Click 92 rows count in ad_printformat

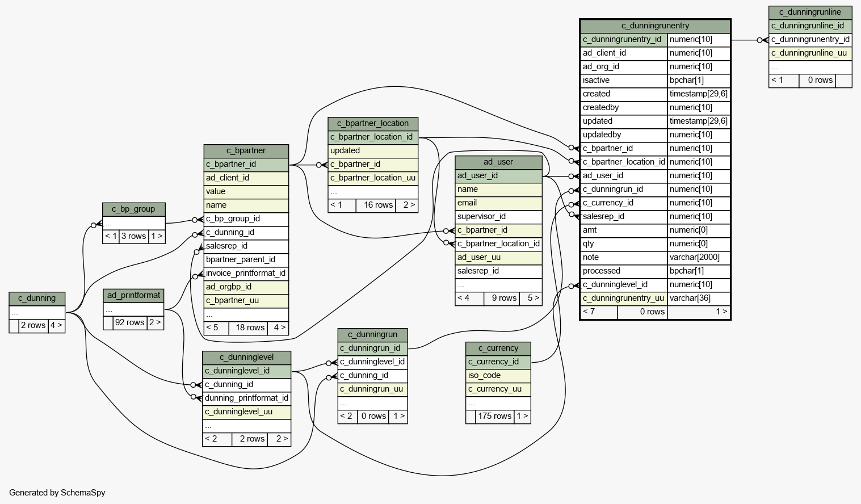pyautogui.click(x=129, y=322)
